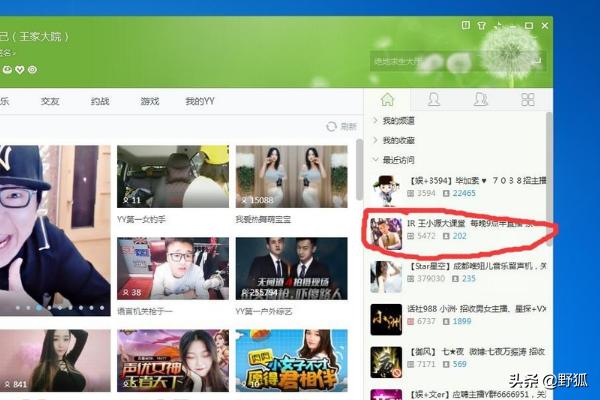Open the dancing girls thumbnail with 15088 viewers
The width and height of the screenshot is (600, 400).
tap(292, 176)
